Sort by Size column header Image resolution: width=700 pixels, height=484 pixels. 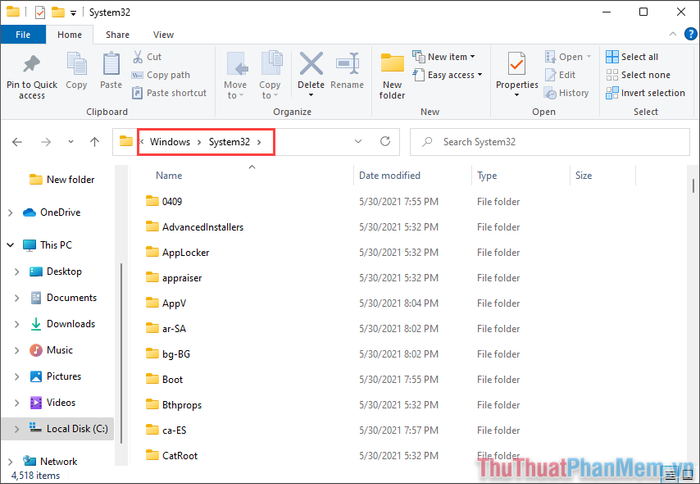click(583, 175)
